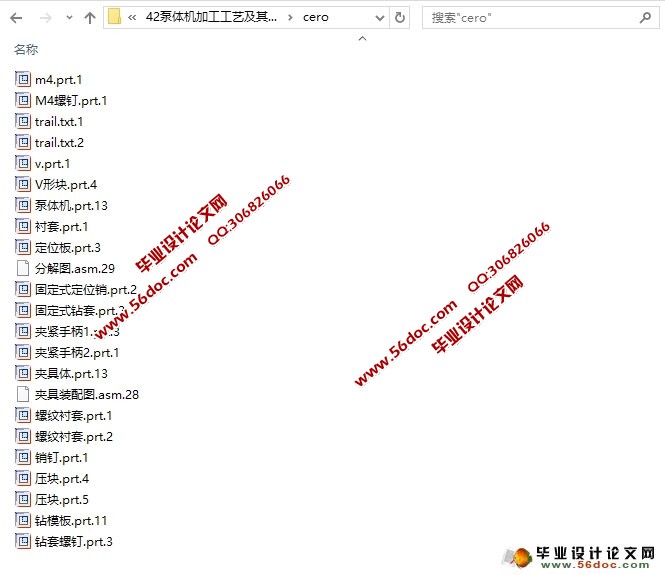Screen dimensions: 665x575
Task: Select the cero path segment
Action: click(316, 17)
